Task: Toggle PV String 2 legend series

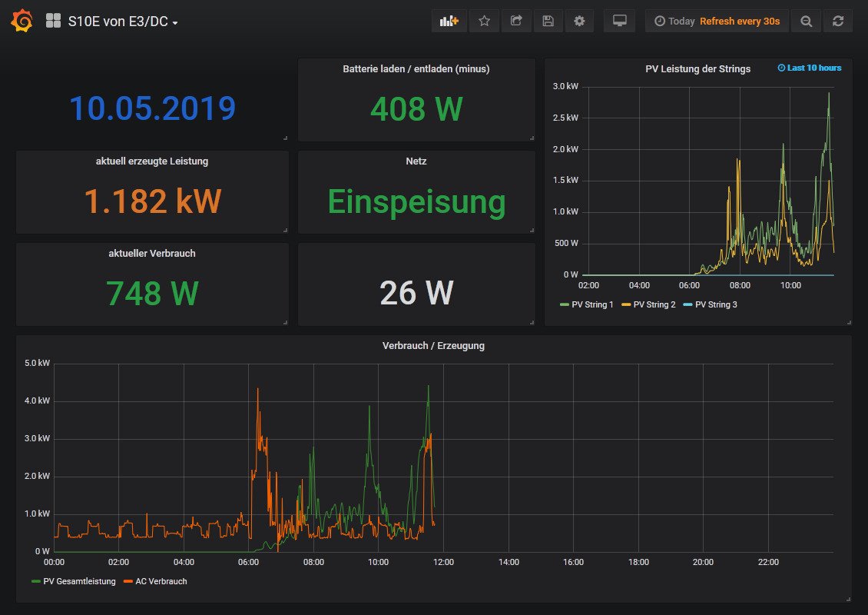Action: point(654,305)
